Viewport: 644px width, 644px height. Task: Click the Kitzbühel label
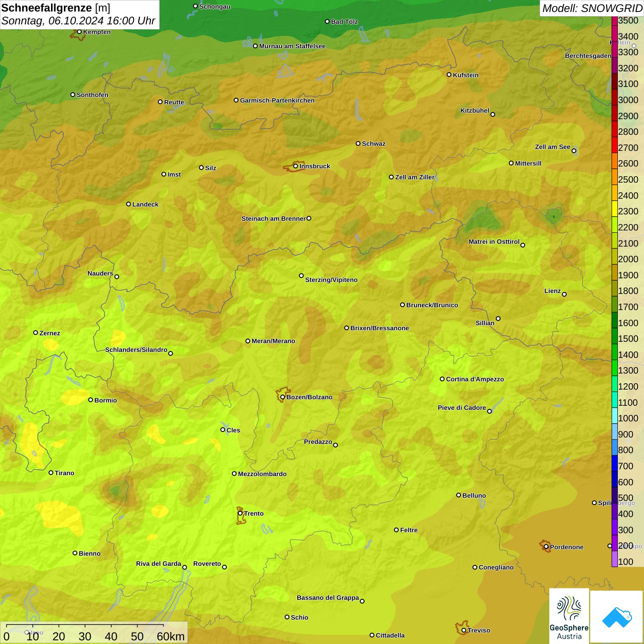coord(475,110)
